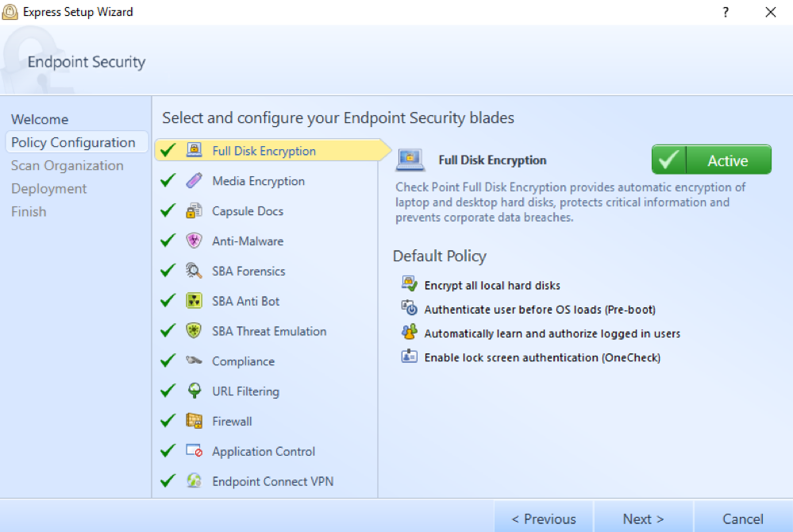Viewport: 793px width, 532px height.
Task: Click the Anti-Malware shield icon
Action: point(194,241)
